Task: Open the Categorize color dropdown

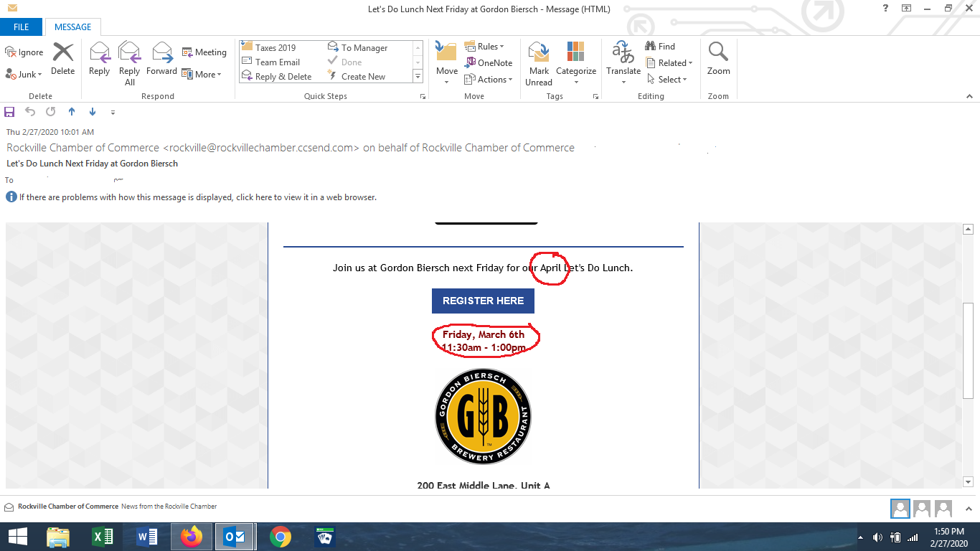Action: 576,63
